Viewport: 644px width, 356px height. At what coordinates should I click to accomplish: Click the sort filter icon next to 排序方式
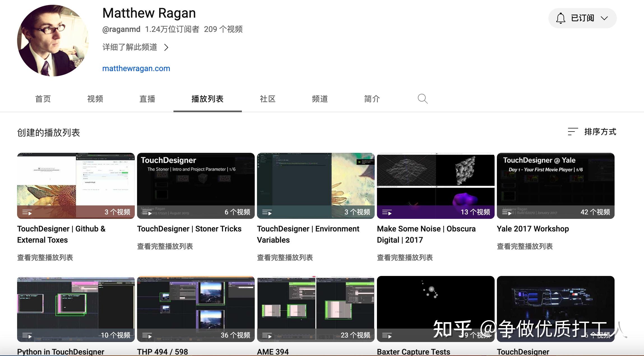573,132
